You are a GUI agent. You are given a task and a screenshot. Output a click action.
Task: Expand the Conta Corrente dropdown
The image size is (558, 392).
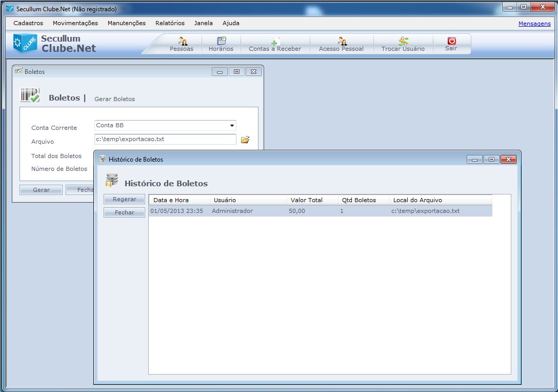232,125
